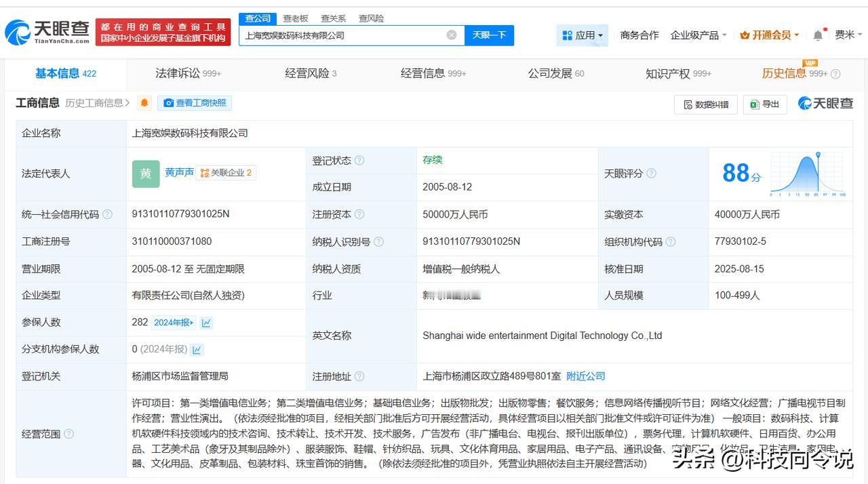This screenshot has width=868, height=484.
Task: Select the 企业类型 value 有限责任公司(自然人独资)
Action: (188, 296)
